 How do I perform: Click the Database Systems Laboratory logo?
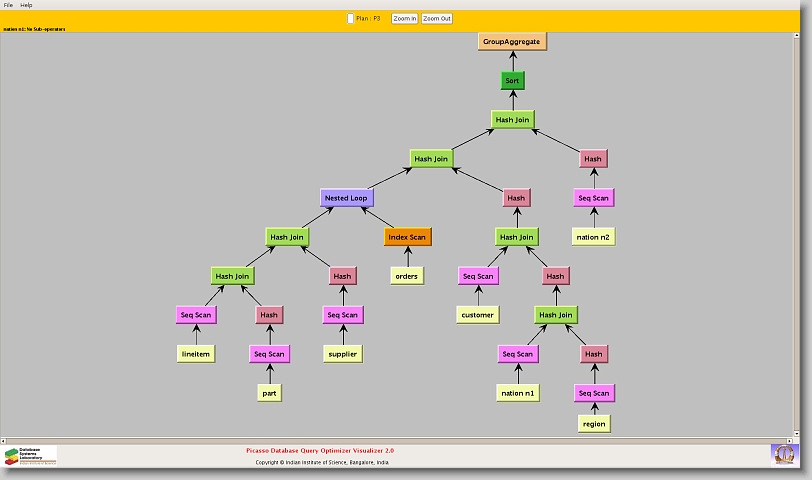(30, 456)
